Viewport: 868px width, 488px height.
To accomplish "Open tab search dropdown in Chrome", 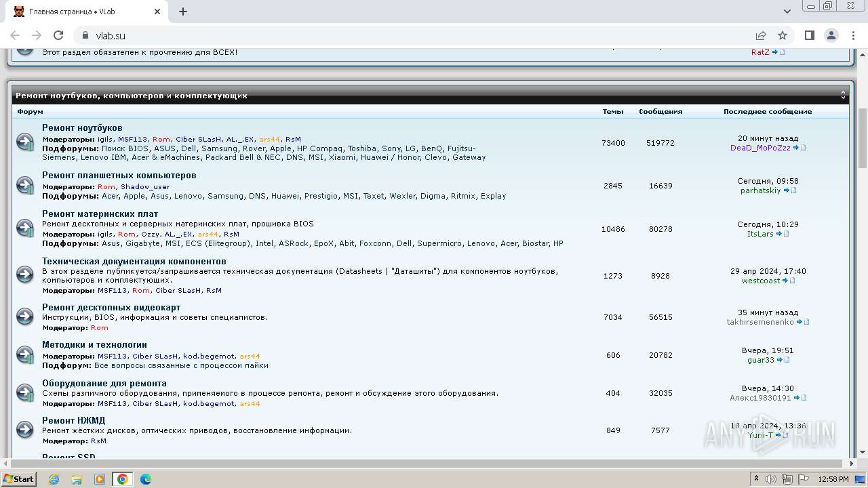I will (787, 12).
